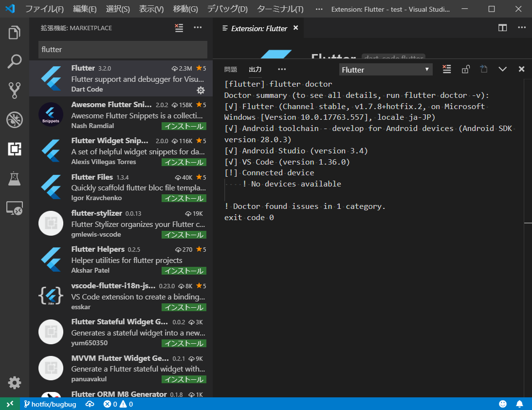
Task: Switch branch hotfix/bugbug in status bar
Action: 50,404
